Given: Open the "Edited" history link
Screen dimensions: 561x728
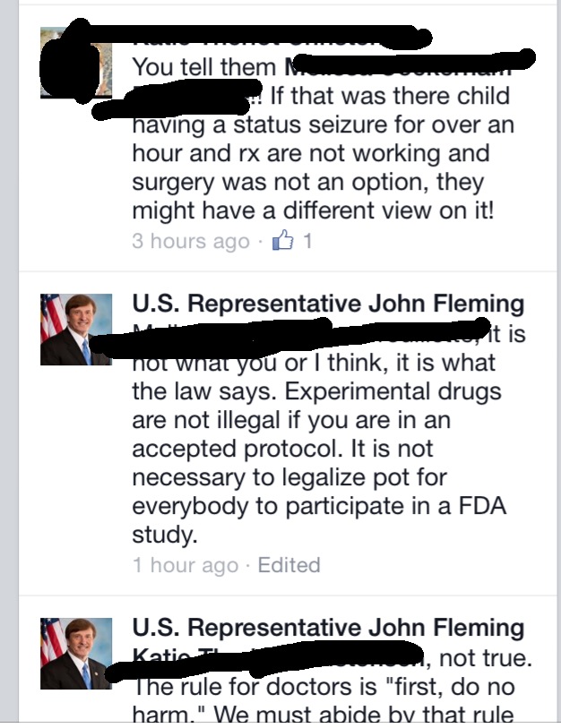Looking at the screenshot, I should pyautogui.click(x=289, y=565).
